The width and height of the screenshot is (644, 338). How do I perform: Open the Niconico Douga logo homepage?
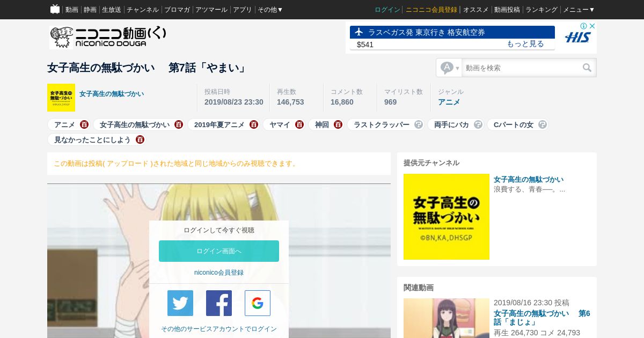click(108, 38)
